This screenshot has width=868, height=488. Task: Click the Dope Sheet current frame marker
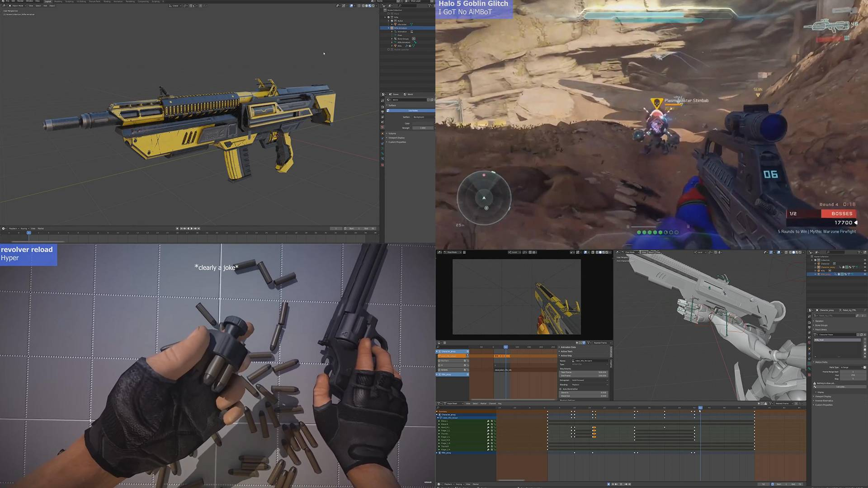(x=700, y=408)
